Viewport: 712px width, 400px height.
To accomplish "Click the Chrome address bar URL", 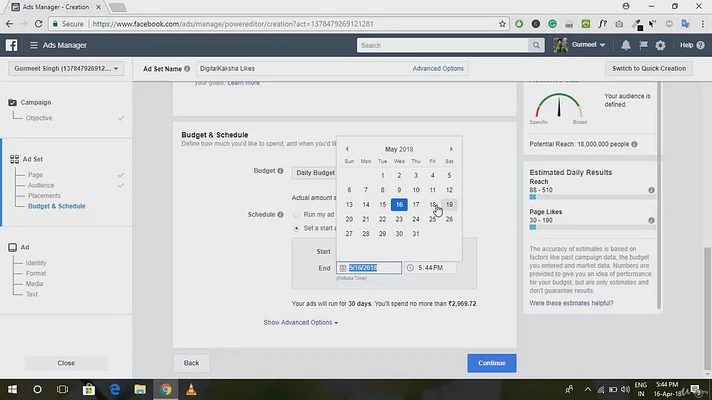I will point(233,24).
